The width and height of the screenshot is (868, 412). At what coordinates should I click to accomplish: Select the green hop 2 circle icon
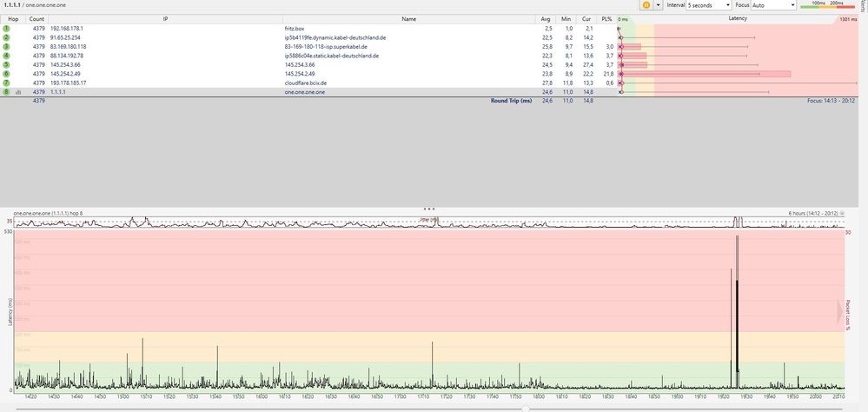pos(6,37)
